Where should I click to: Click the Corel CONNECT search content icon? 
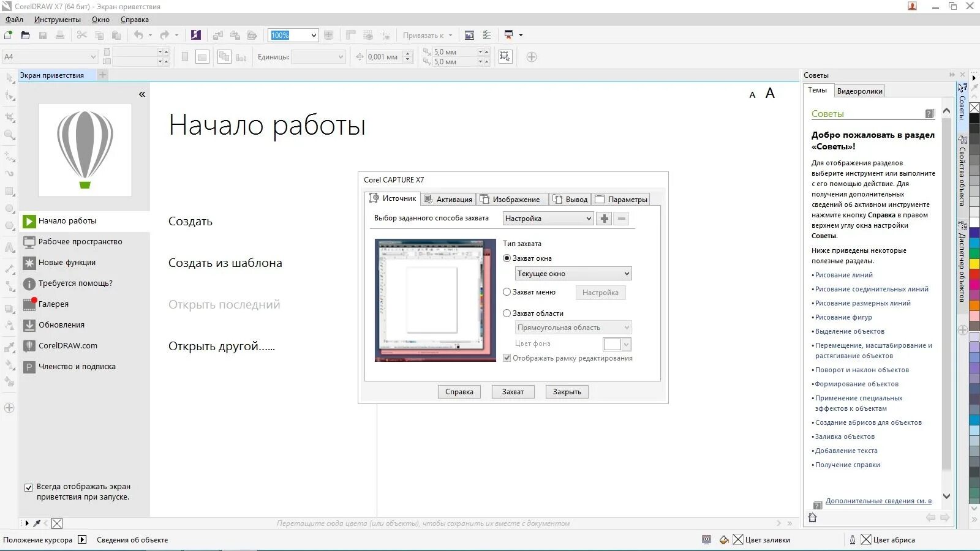[195, 35]
